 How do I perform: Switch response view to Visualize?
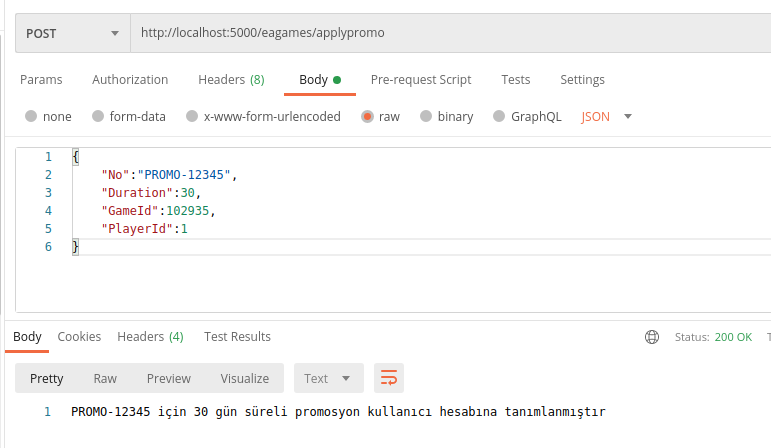tap(245, 378)
